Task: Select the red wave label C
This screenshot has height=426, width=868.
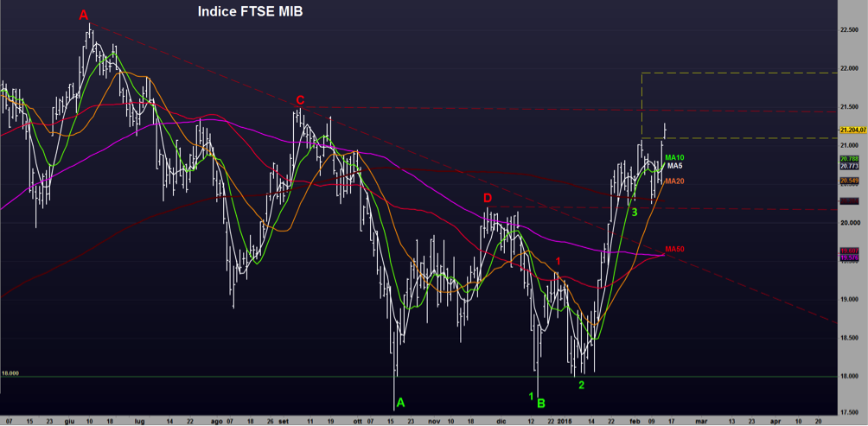Action: click(300, 100)
